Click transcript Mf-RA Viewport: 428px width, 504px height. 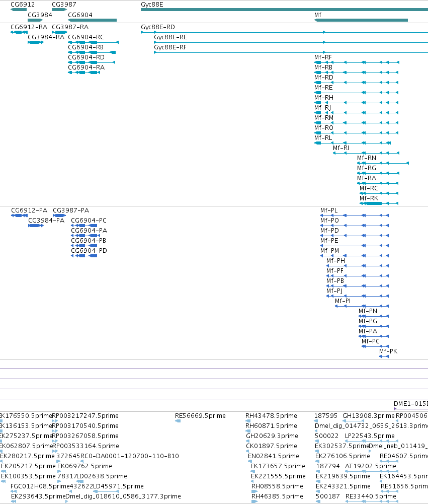coord(366,178)
